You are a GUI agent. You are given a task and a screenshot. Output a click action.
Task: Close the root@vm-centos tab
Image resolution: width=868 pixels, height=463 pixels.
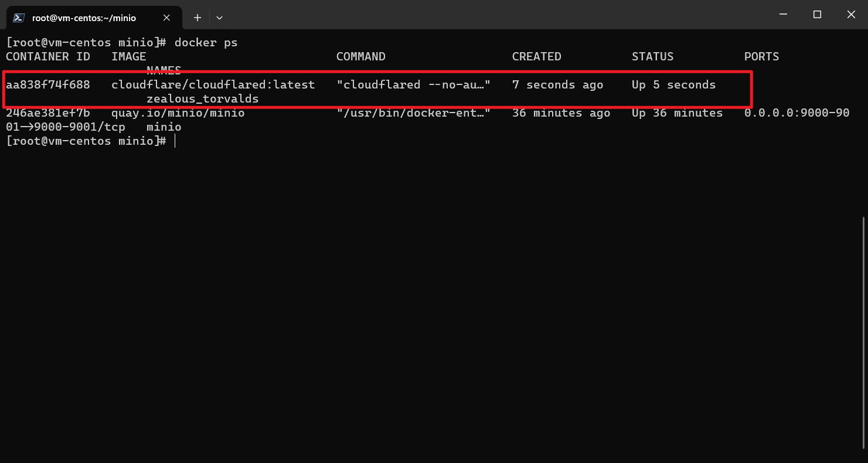[x=166, y=18]
